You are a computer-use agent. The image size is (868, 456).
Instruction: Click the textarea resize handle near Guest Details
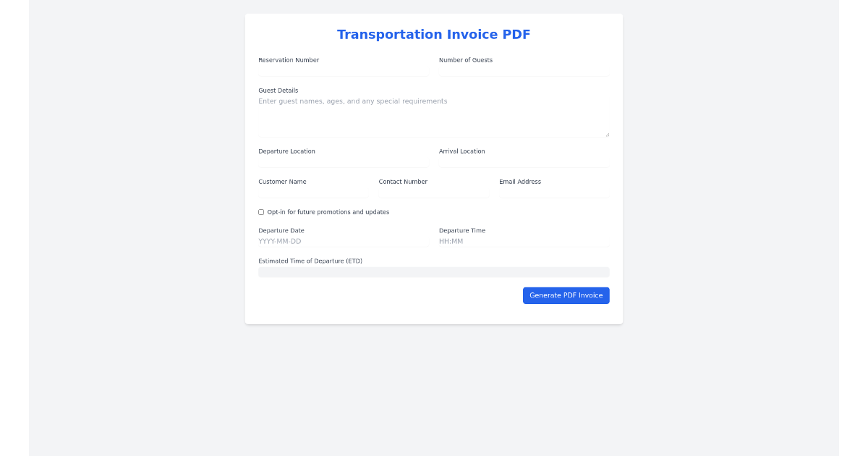point(607,133)
